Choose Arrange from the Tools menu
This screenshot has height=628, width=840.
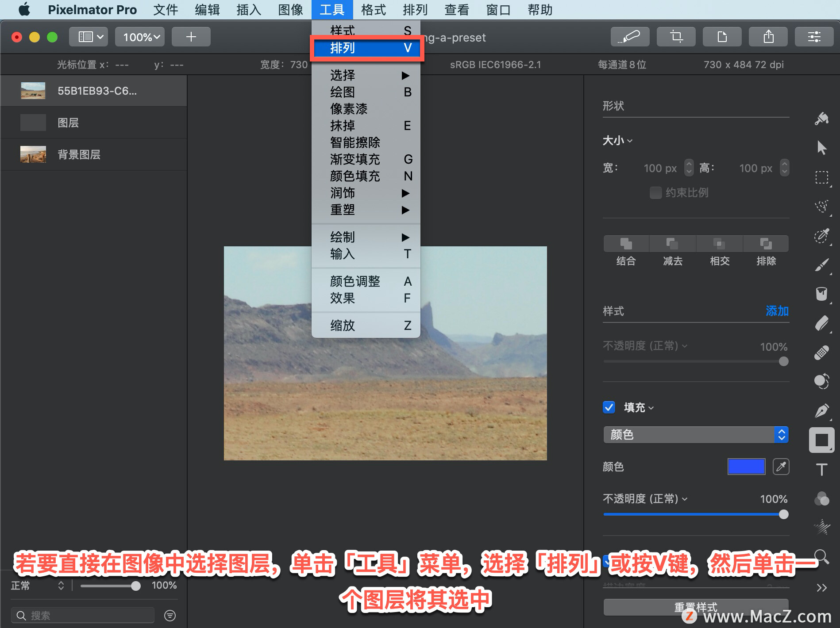[367, 48]
